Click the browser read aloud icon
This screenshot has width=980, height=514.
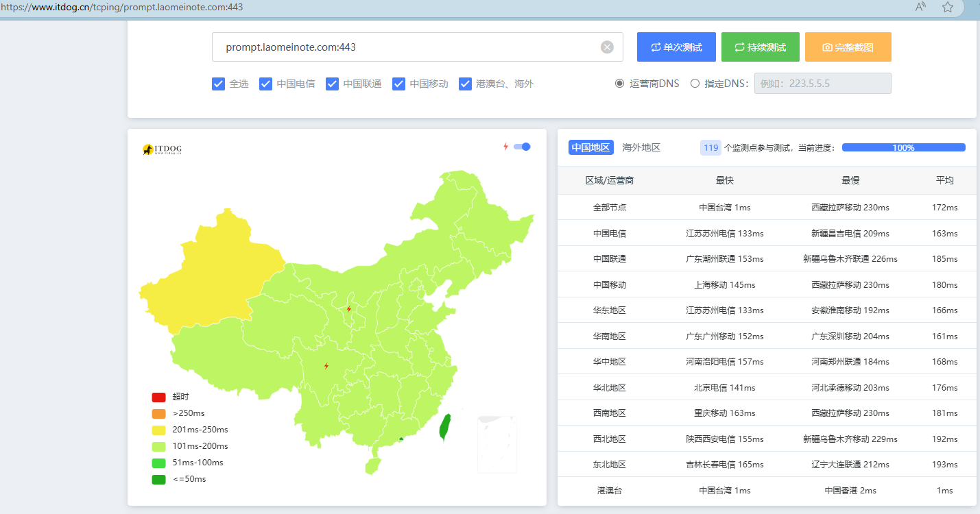pyautogui.click(x=920, y=8)
